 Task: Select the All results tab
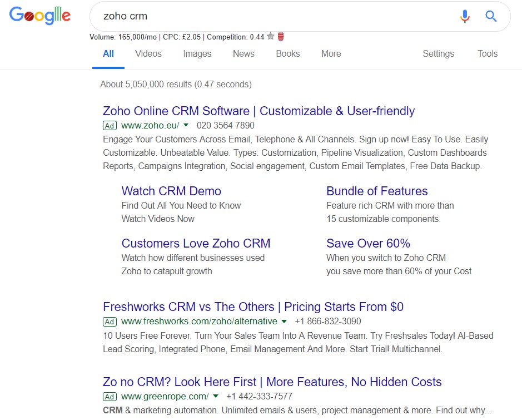108,53
